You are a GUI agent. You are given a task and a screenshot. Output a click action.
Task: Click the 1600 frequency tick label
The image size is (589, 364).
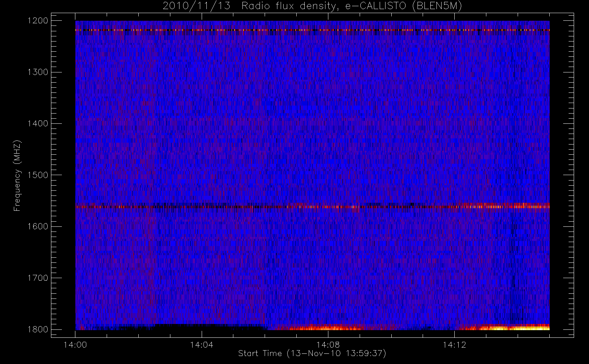[38, 226]
